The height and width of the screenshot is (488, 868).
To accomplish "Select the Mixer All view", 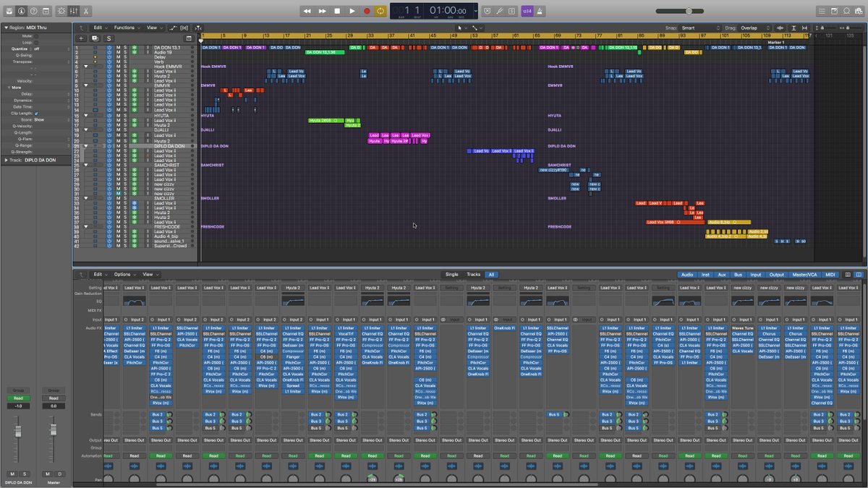I will pos(491,275).
